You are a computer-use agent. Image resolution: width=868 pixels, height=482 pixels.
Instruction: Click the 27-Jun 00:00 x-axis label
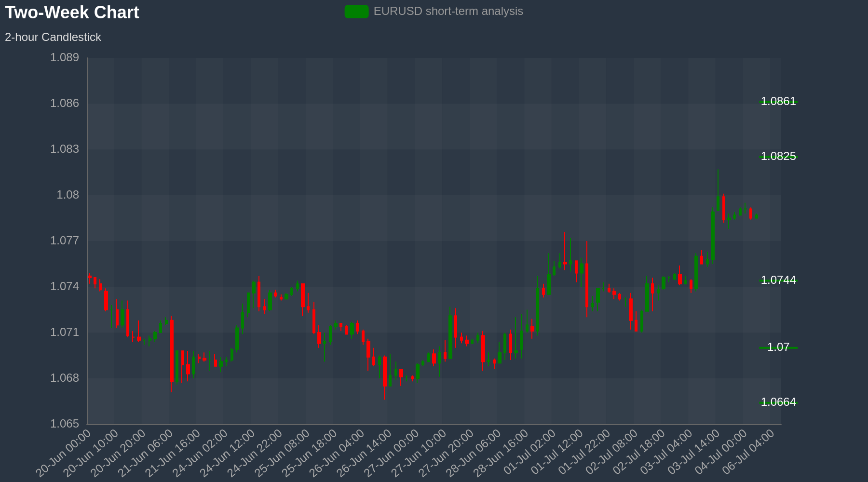pos(392,454)
